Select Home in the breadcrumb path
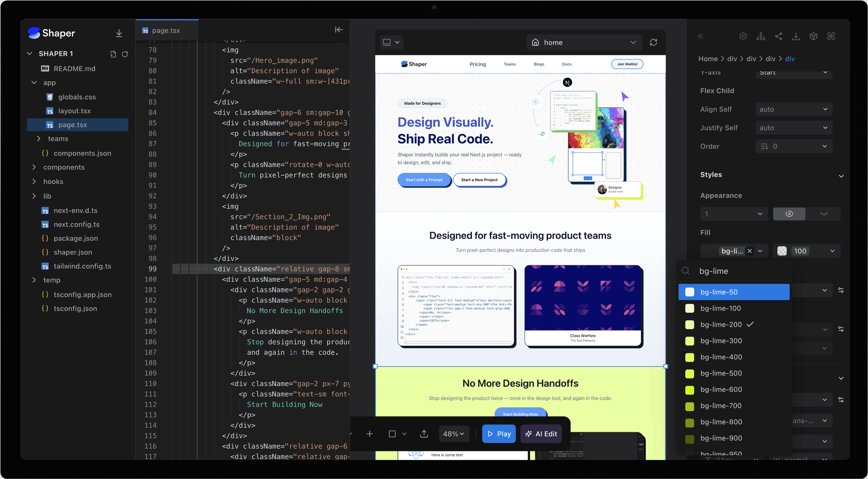This screenshot has height=479, width=868. pyautogui.click(x=708, y=59)
